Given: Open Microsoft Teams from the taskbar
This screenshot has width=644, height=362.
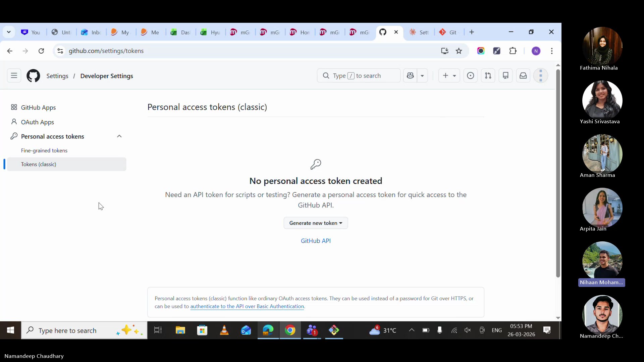Looking at the screenshot, I should (x=312, y=330).
